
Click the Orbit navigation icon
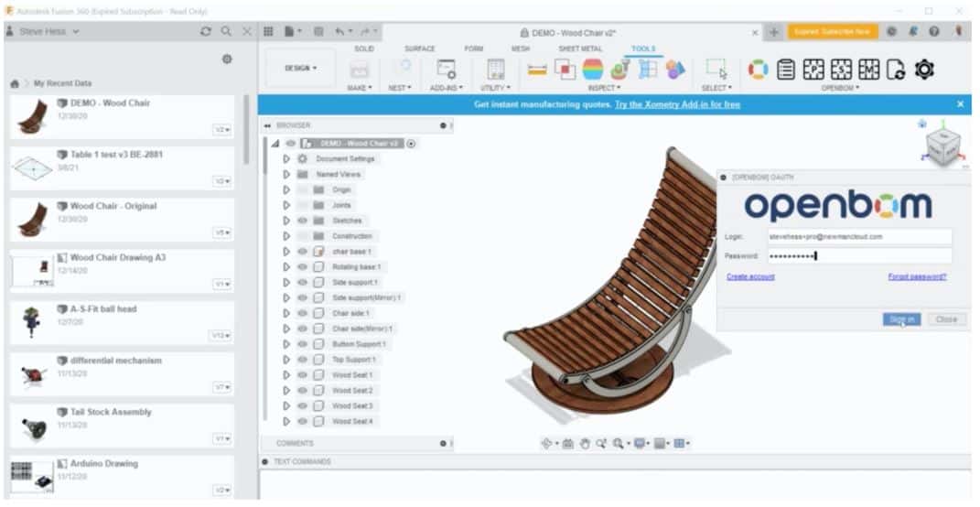coord(547,444)
